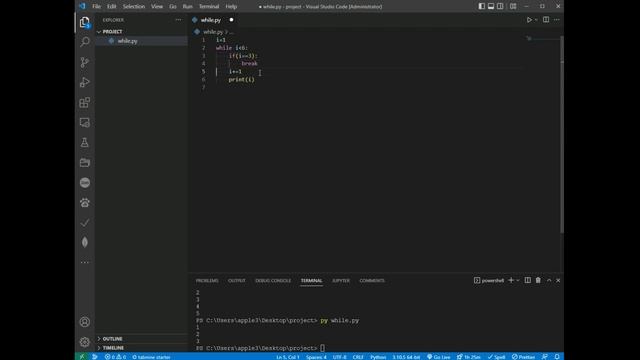640x360 pixels.
Task: Split the editor to the right
Action: point(546,20)
